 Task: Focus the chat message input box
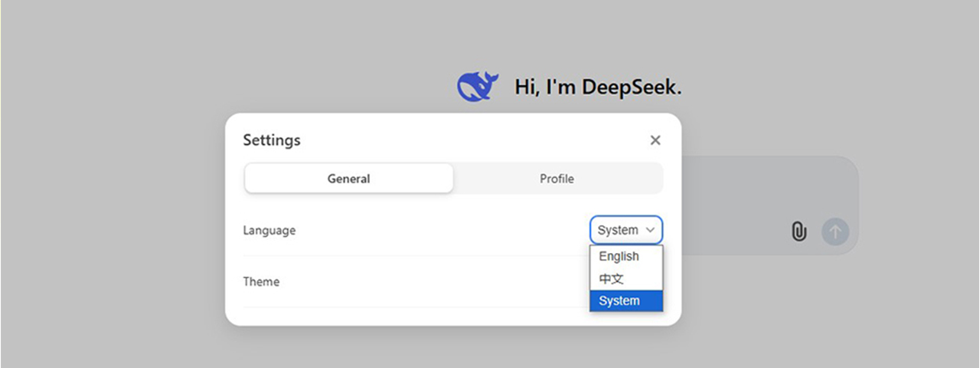pos(768,205)
